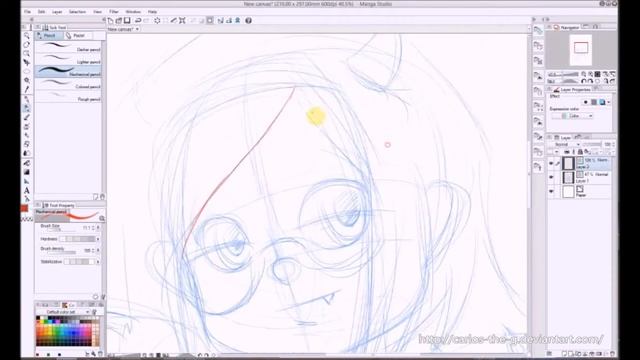Select the Brush tool in toolbox

pos(27,117)
